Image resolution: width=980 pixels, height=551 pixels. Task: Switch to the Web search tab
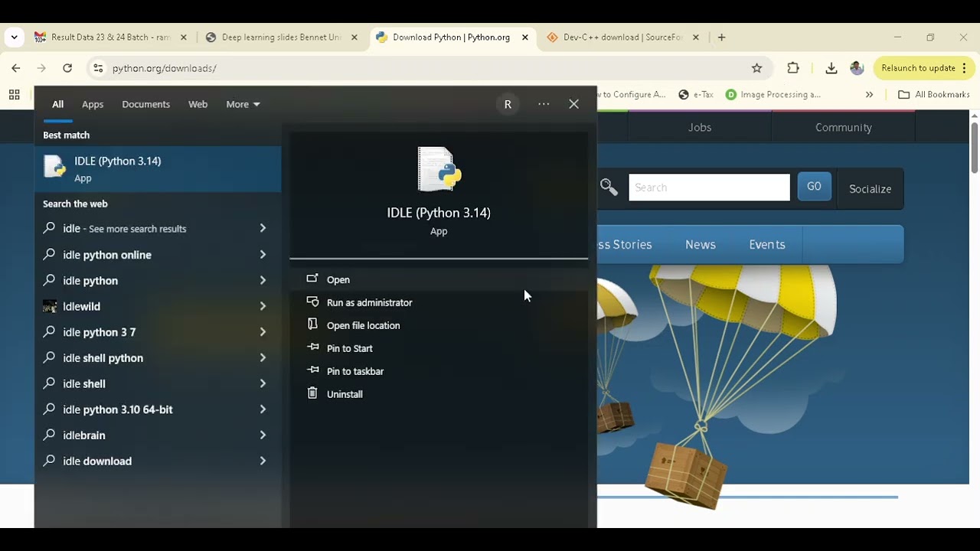(x=198, y=104)
